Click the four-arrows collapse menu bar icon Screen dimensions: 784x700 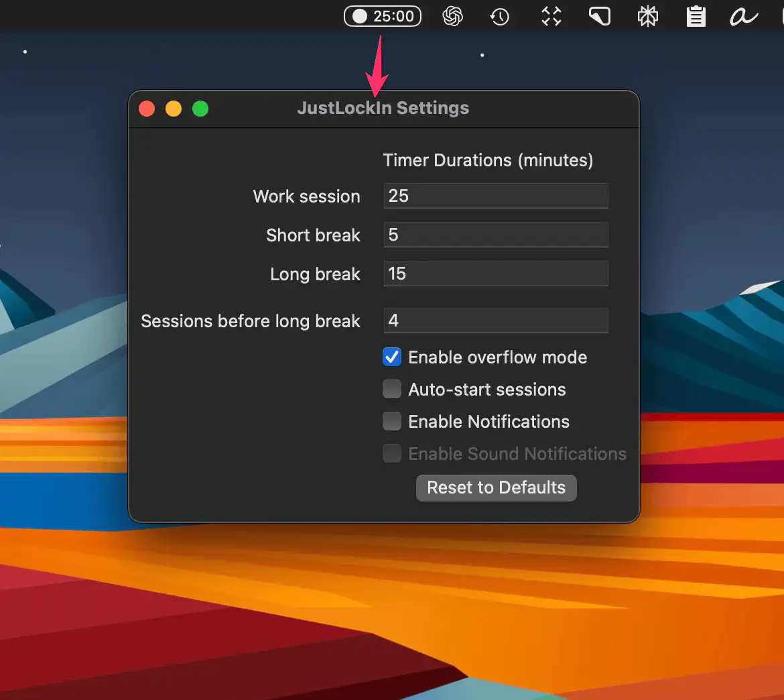tap(551, 17)
